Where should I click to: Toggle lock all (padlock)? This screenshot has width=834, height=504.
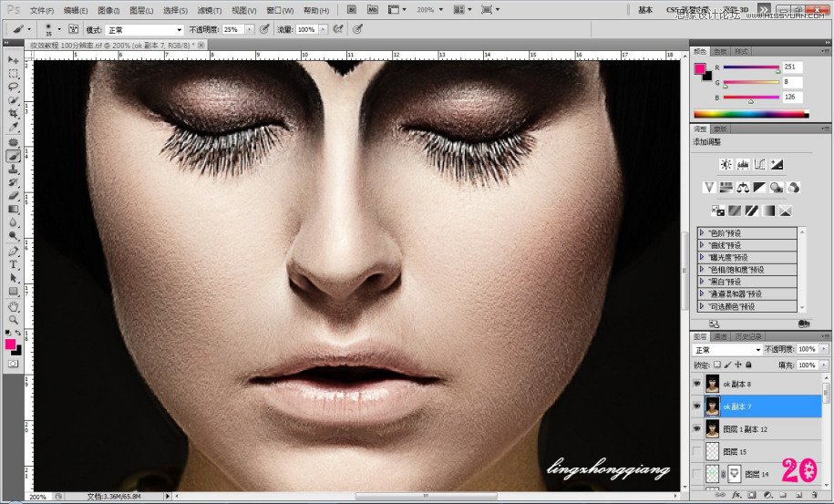coord(748,365)
